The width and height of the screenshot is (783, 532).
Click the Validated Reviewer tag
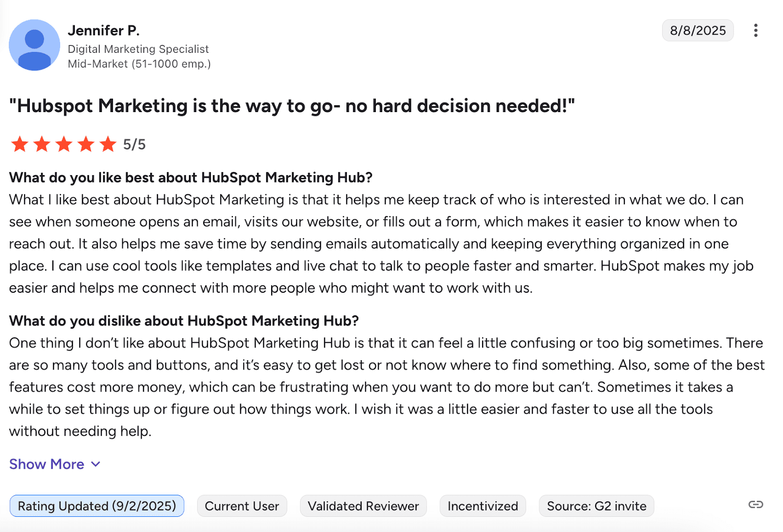(x=363, y=506)
